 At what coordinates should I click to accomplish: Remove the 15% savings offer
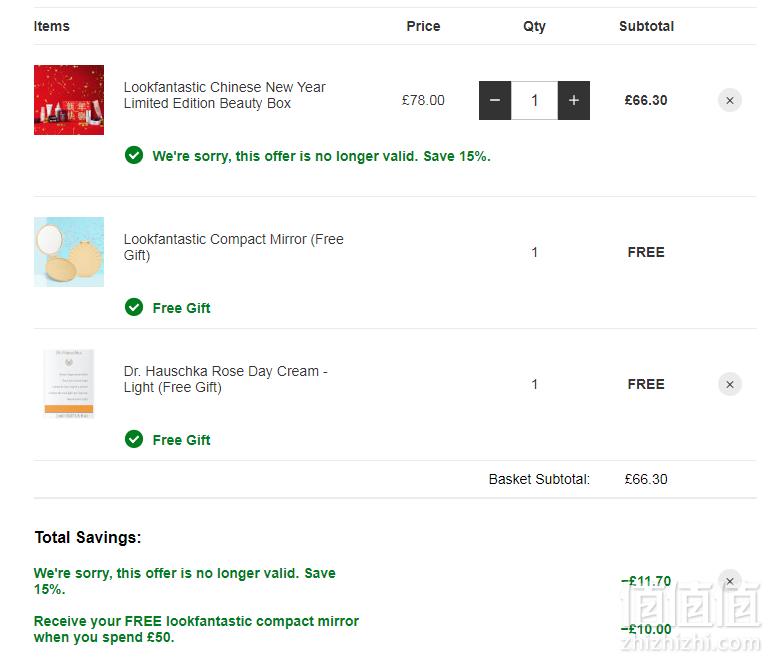point(730,581)
